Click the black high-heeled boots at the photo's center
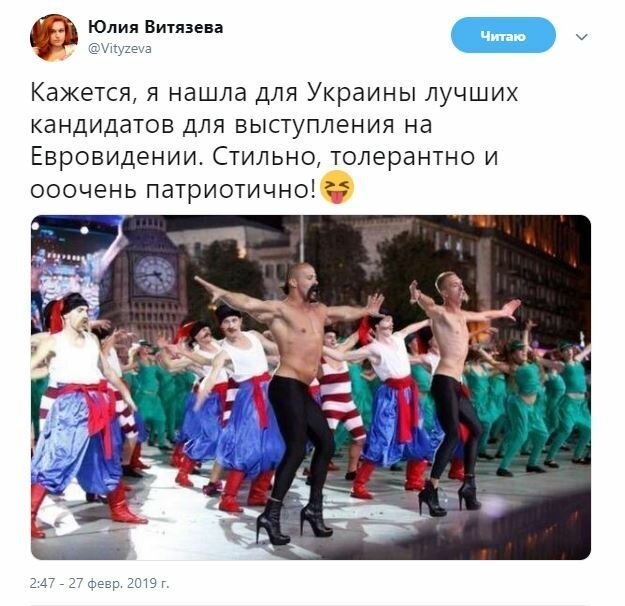The width and height of the screenshot is (625, 606). point(294,520)
